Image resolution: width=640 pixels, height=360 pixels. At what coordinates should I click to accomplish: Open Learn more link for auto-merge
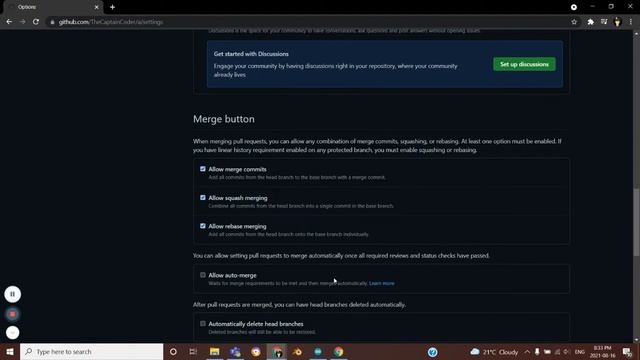coord(382,283)
